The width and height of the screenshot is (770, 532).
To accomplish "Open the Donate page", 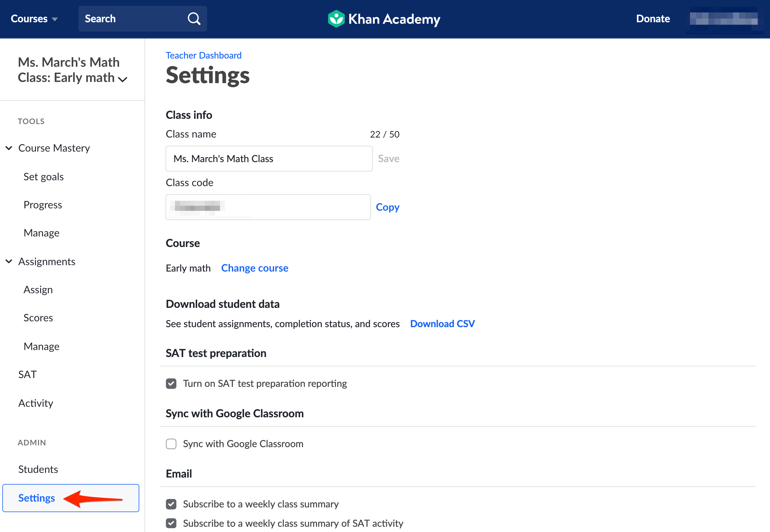I will pyautogui.click(x=653, y=19).
